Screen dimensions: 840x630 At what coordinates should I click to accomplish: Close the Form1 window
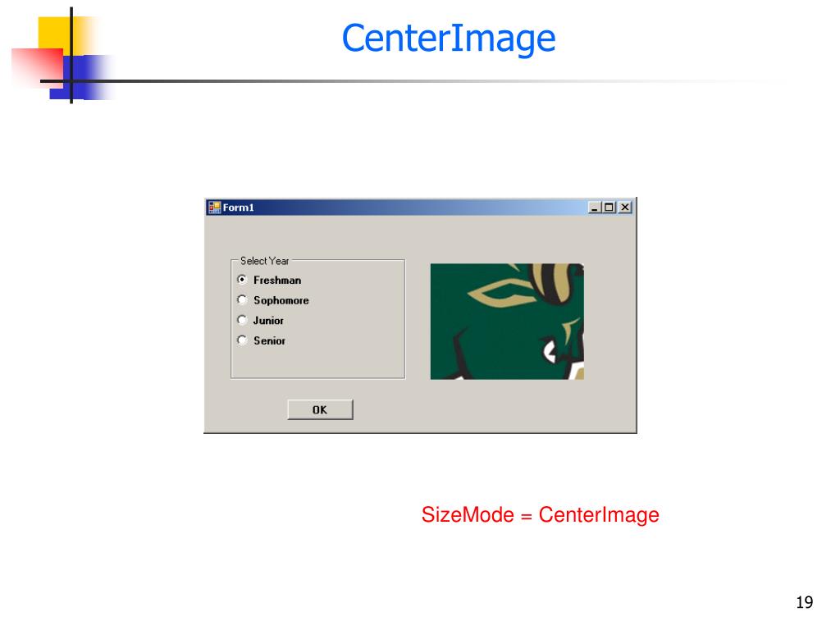click(624, 208)
